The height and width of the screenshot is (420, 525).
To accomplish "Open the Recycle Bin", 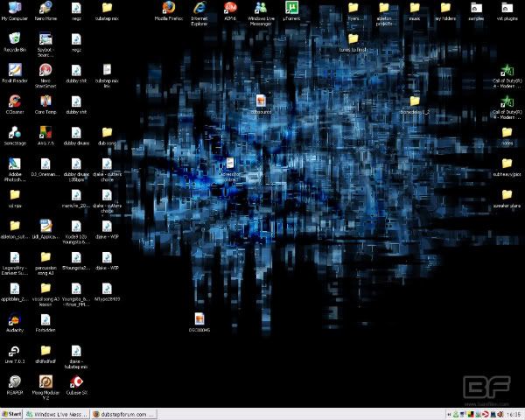I will coord(14,42).
